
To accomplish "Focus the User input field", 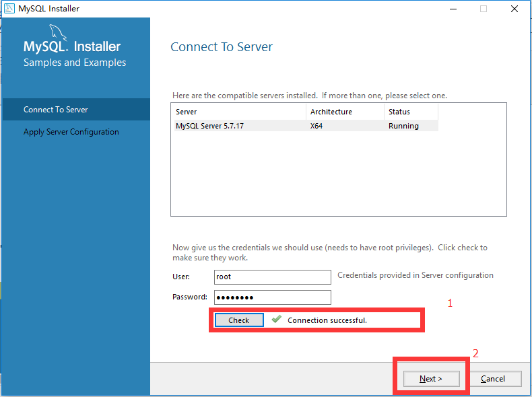I will pos(273,277).
